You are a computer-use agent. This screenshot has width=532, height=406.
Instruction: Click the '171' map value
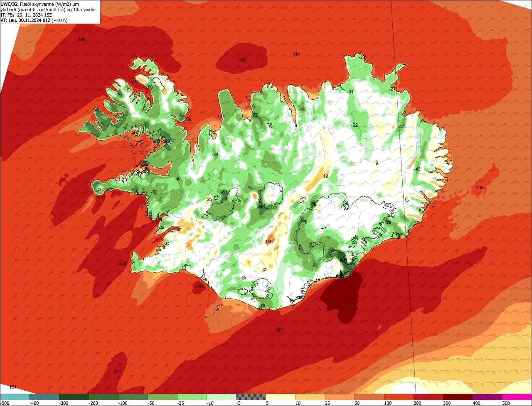click(221, 116)
